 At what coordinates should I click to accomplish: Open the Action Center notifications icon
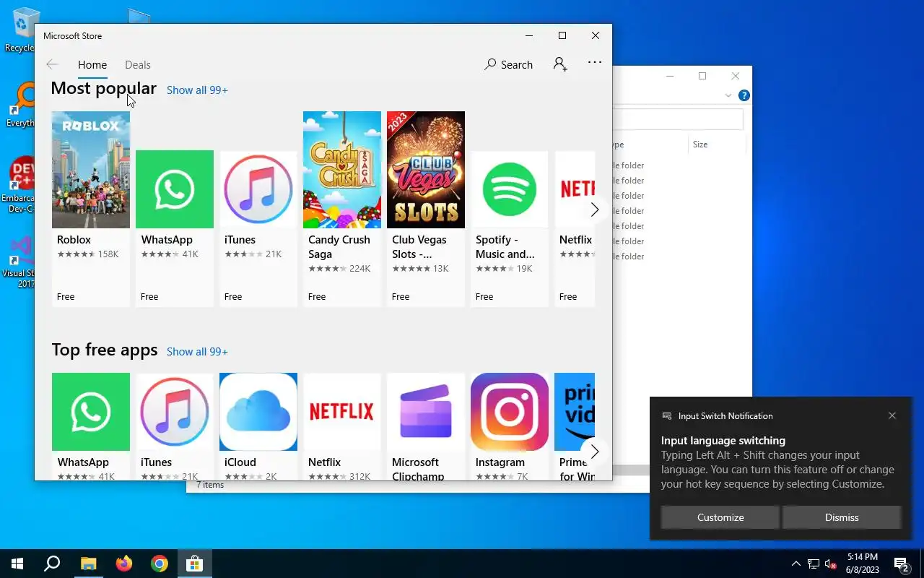click(x=902, y=564)
